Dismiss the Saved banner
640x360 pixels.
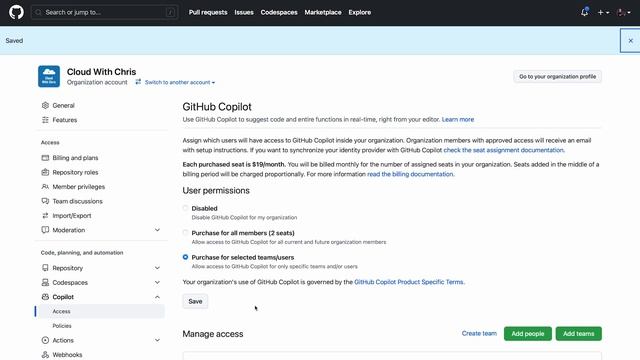click(x=630, y=40)
